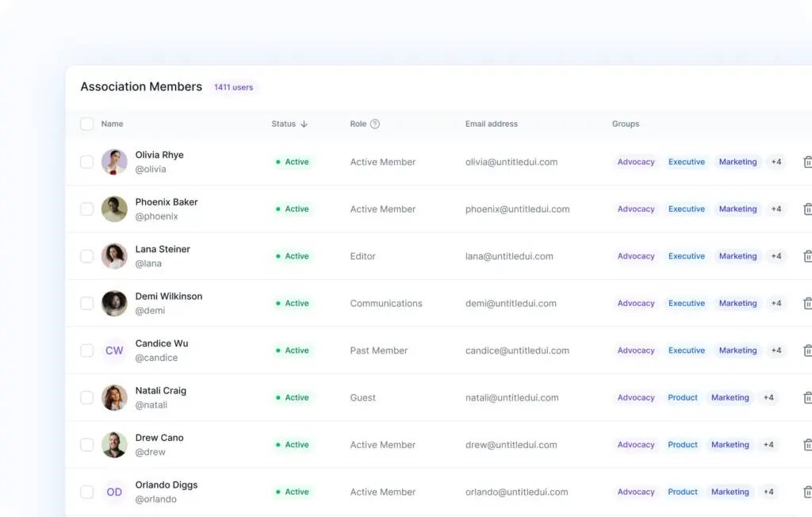Delete Phoenix Baker using the trash icon
Image resolution: width=812 pixels, height=517 pixels.
807,209
